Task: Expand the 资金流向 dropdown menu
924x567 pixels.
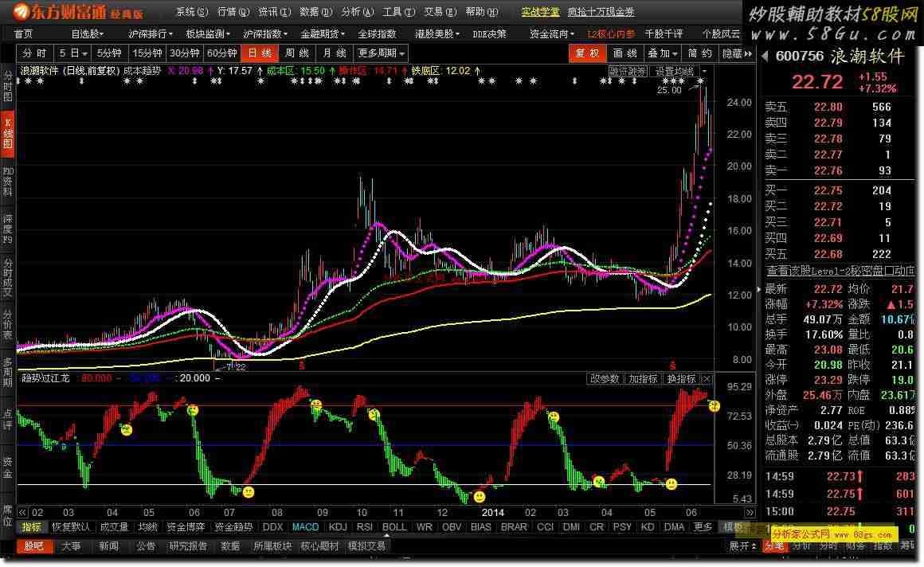Action: tap(551, 34)
